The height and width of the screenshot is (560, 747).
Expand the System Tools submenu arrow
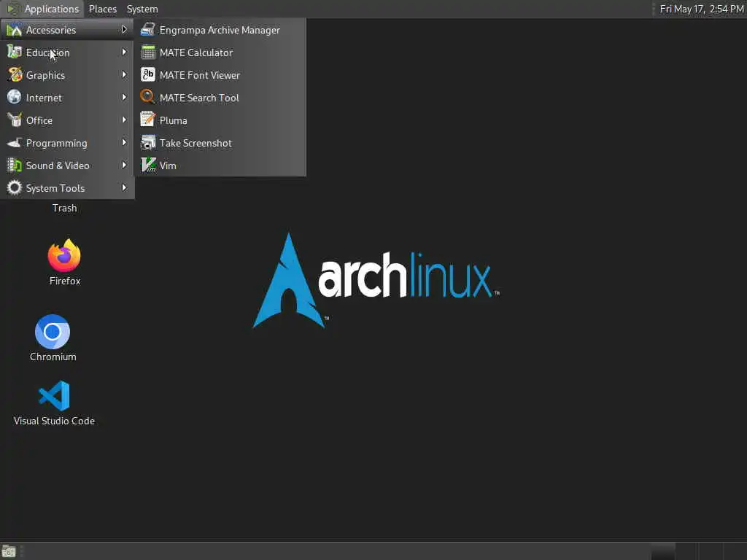(124, 187)
